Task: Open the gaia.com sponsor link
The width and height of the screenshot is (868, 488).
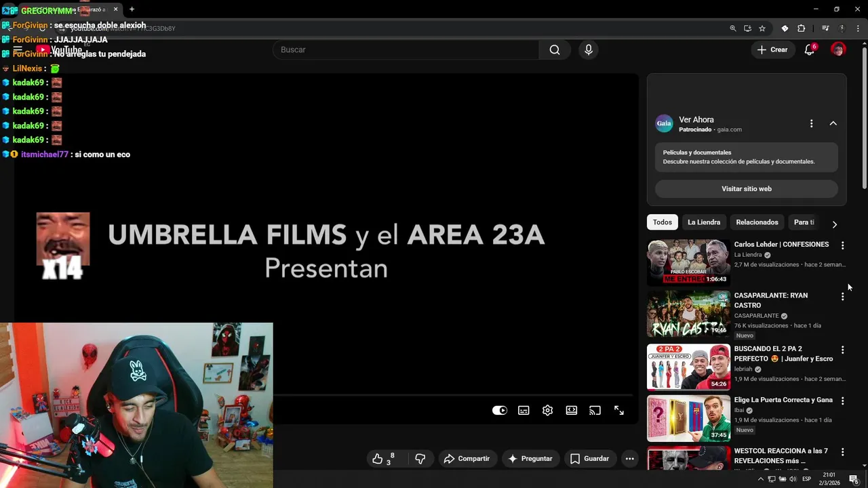Action: [729, 129]
